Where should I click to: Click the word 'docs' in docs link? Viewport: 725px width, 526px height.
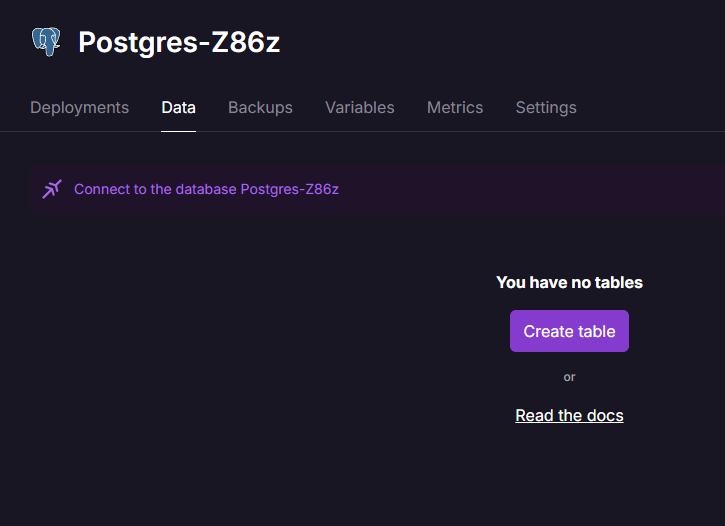click(604, 415)
